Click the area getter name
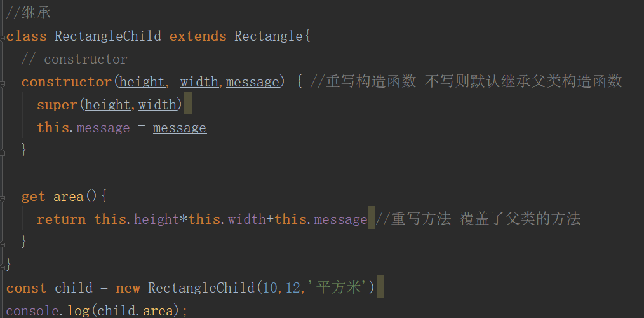644x318 pixels. pyautogui.click(x=69, y=197)
